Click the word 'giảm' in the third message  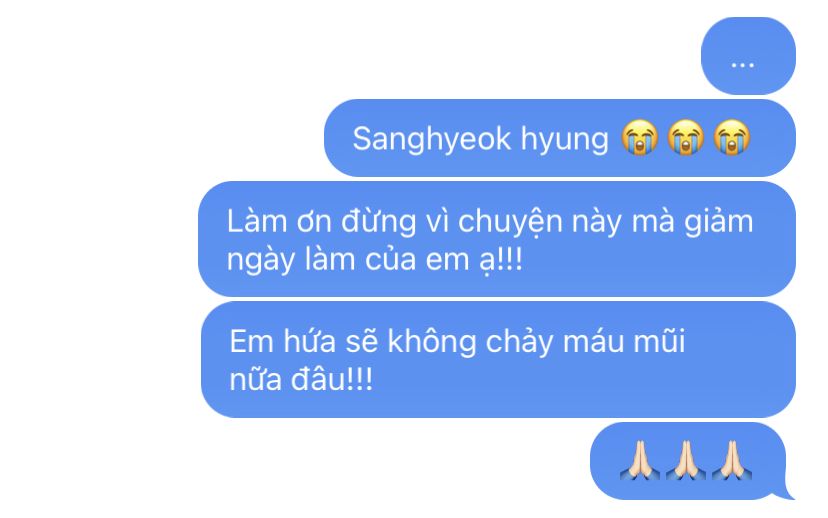[x=719, y=222]
